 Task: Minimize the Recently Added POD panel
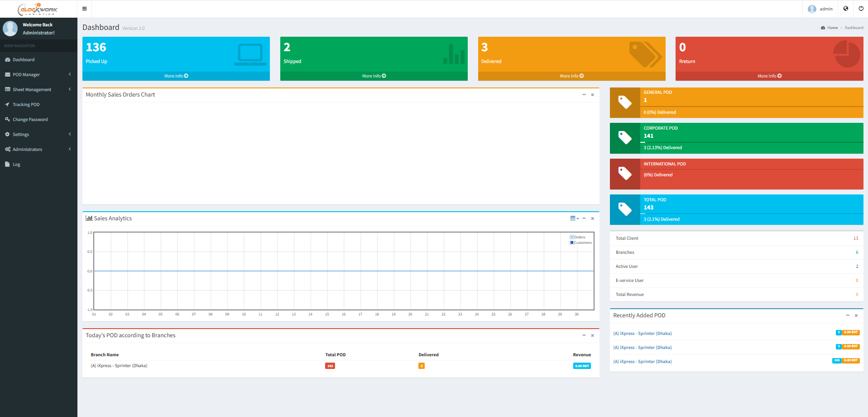click(848, 315)
